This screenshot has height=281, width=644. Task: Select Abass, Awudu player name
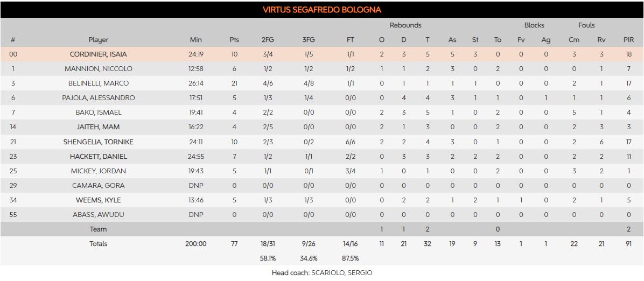point(99,215)
